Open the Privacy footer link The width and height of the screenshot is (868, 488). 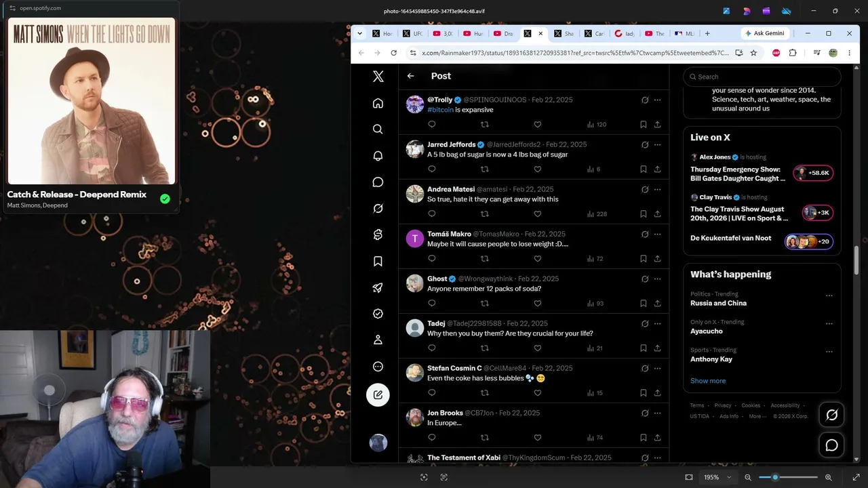(x=723, y=405)
